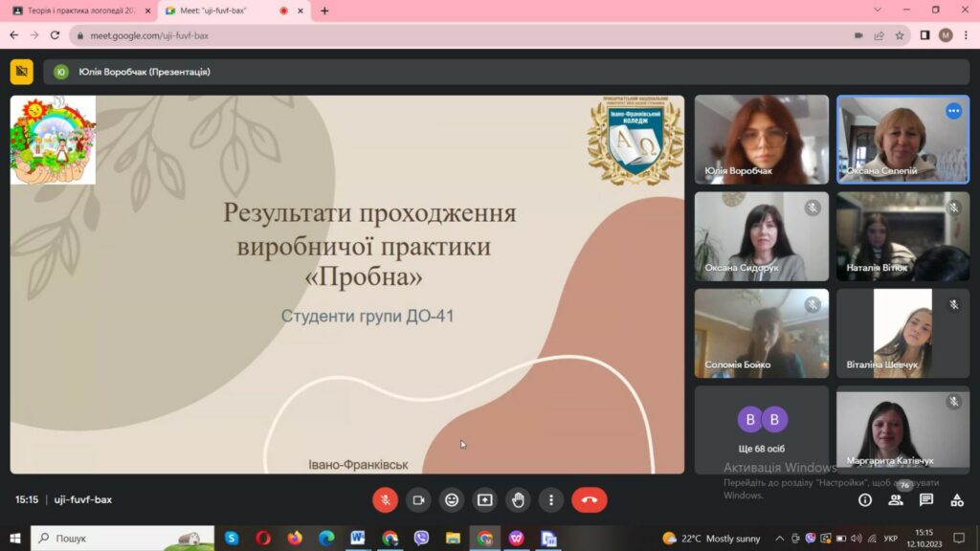
Task: Click the red Leave call button
Action: [x=589, y=499]
